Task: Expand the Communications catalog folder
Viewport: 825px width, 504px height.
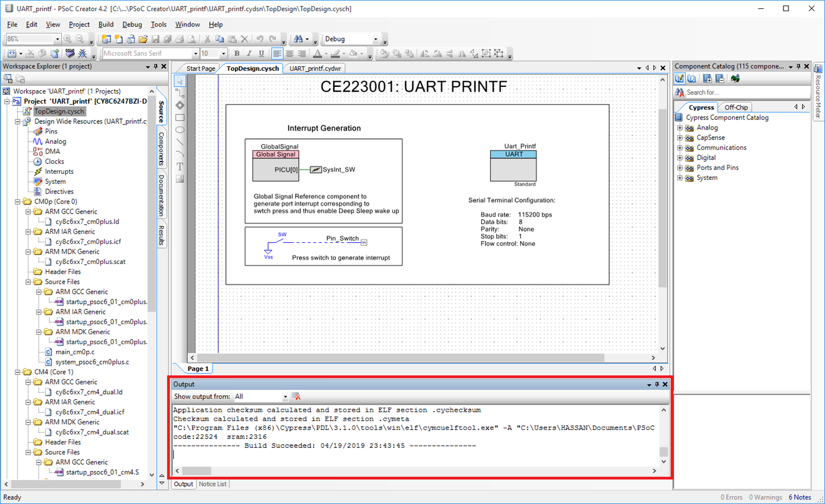Action: 680,148
